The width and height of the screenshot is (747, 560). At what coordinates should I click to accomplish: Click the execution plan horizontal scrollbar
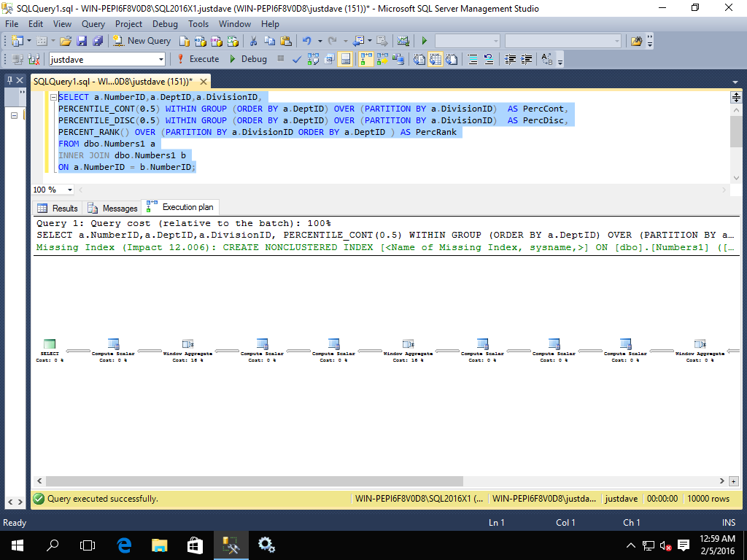tap(253, 481)
